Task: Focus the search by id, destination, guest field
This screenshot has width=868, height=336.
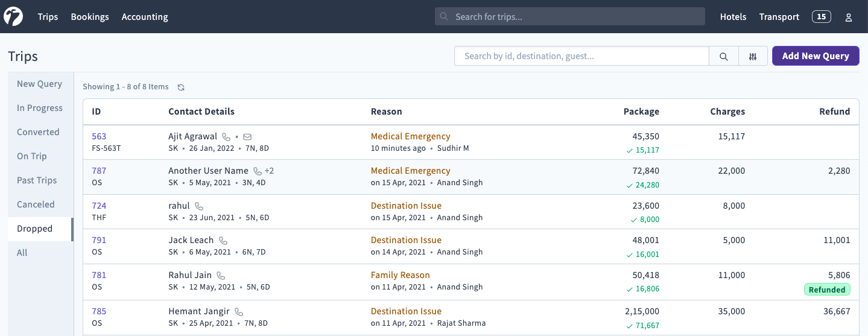Action: tap(581, 56)
